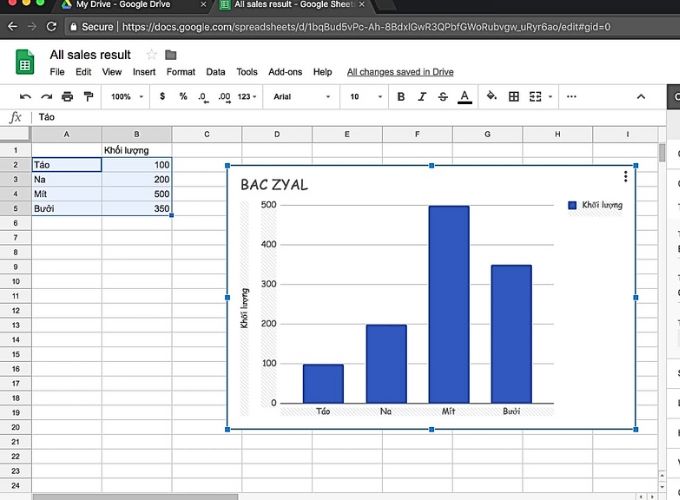
Task: Click the browser back arrow
Action: [13, 27]
